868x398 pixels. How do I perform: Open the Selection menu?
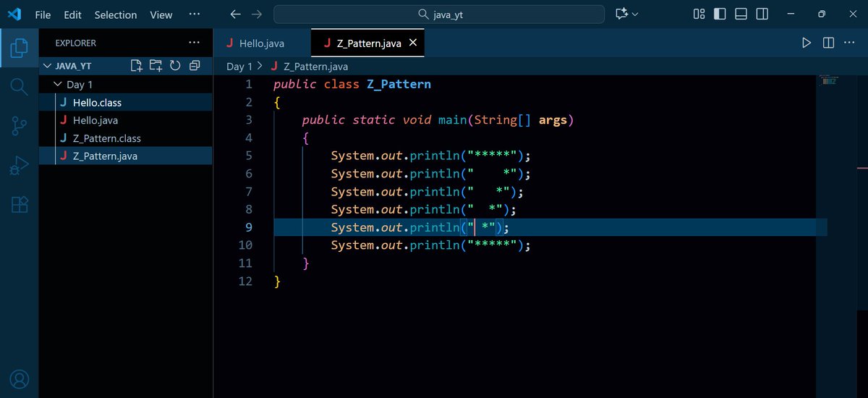tap(116, 14)
